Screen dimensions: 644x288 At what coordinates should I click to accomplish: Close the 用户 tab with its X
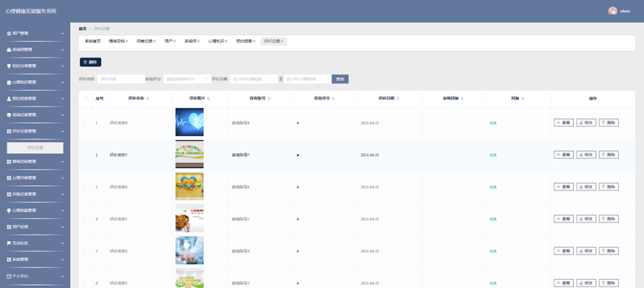(174, 42)
